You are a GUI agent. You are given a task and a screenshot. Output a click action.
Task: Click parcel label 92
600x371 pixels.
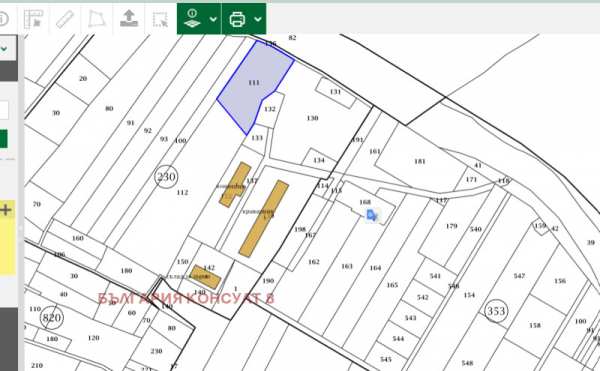pyautogui.click(x=148, y=130)
